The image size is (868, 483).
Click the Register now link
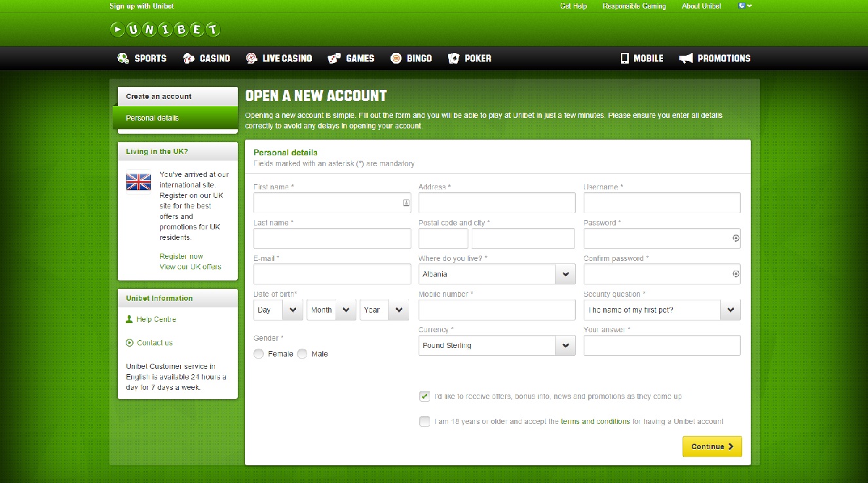[x=181, y=256]
